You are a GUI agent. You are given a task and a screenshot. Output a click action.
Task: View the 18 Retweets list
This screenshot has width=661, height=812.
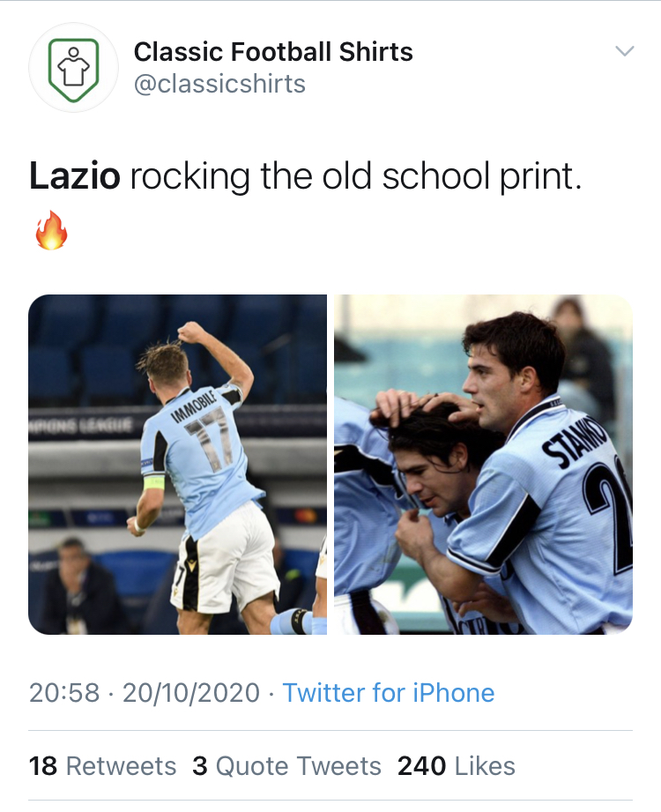point(102,765)
